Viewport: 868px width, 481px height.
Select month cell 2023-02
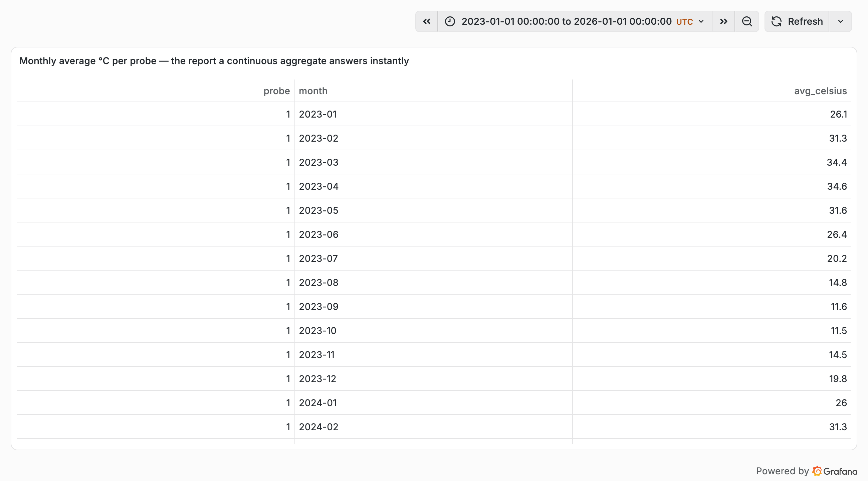pos(318,138)
